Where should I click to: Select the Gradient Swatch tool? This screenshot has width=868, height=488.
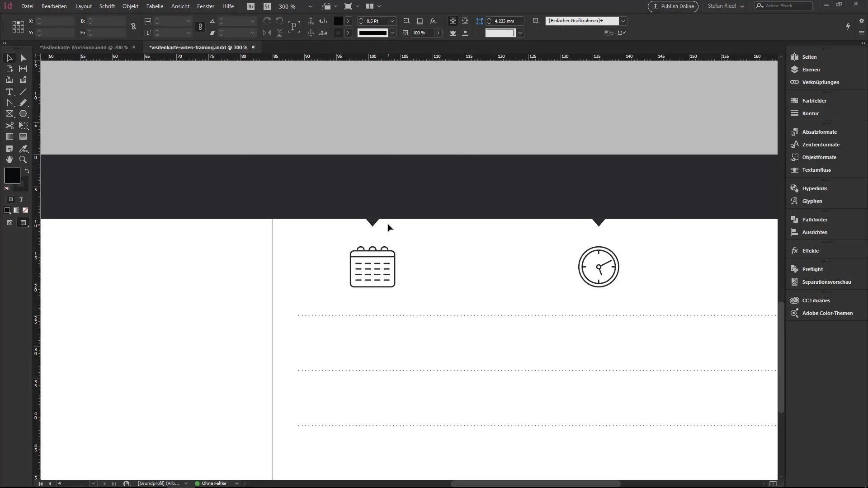pyautogui.click(x=9, y=136)
